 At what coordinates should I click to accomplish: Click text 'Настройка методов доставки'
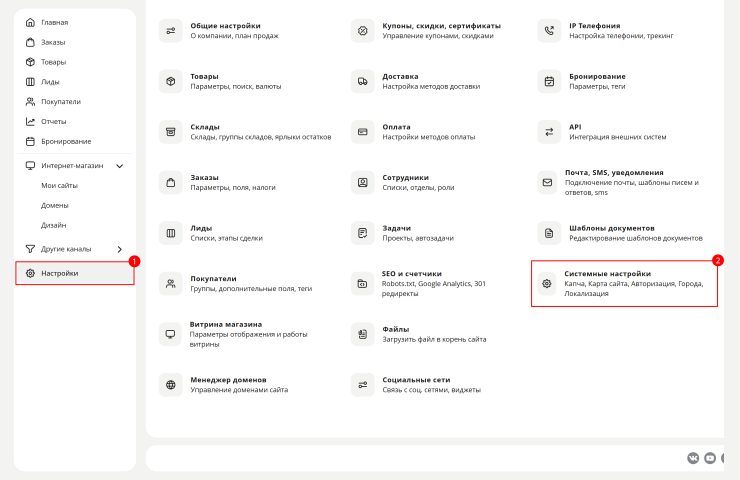(x=431, y=87)
